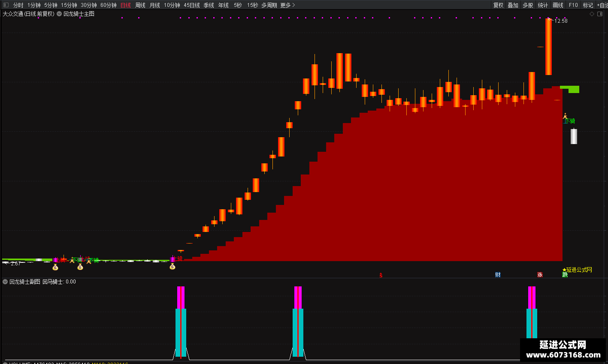The height and width of the screenshot is (364, 608).
Task: Add stock via +自选 button
Action: pos(602,5)
